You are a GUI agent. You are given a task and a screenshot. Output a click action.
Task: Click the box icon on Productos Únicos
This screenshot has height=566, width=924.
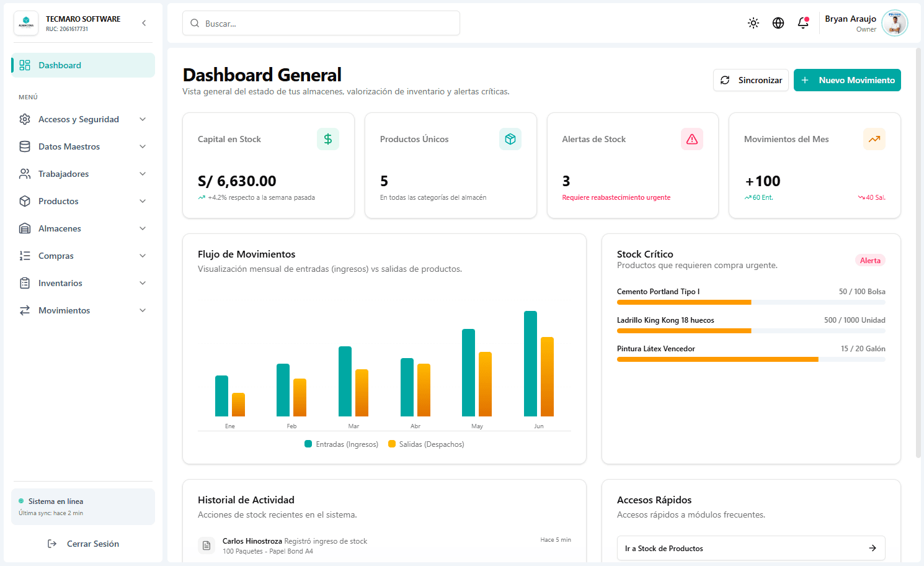point(510,139)
